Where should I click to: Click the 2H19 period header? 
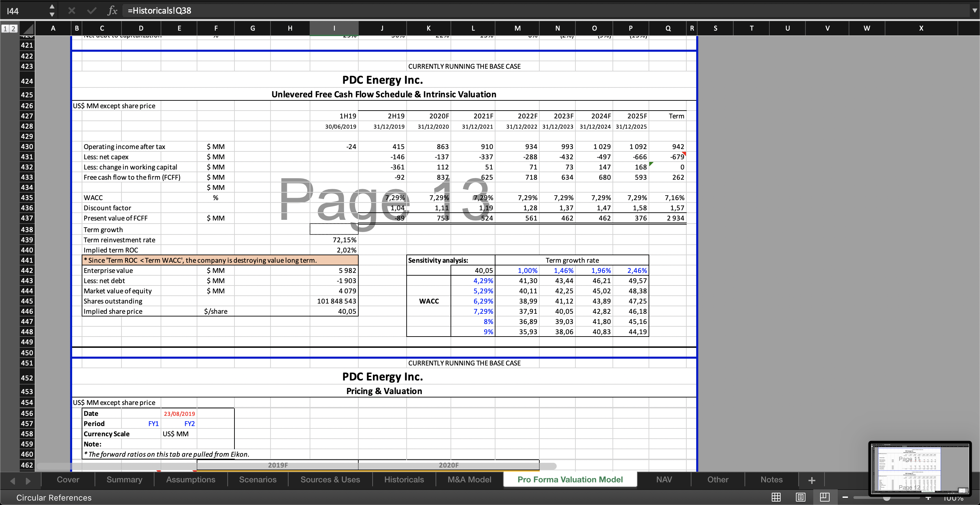click(382, 116)
